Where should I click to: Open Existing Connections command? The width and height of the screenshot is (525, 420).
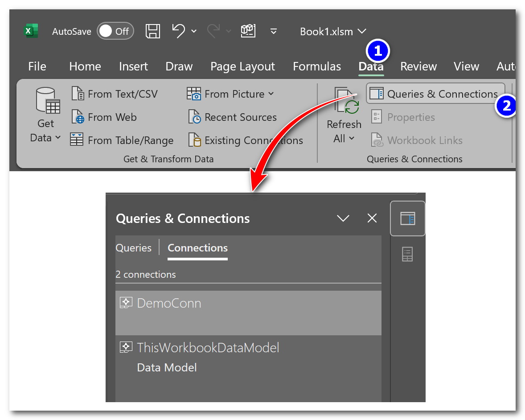pos(246,140)
